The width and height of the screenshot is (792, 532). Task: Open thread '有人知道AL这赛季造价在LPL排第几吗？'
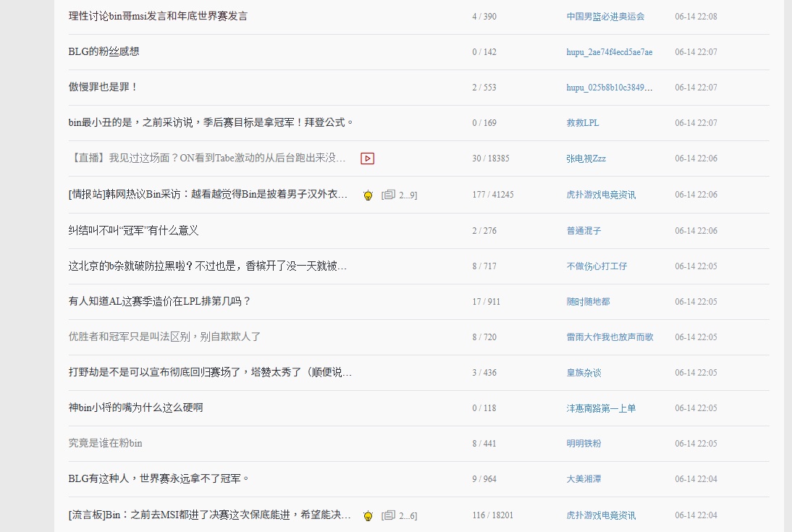(x=159, y=301)
